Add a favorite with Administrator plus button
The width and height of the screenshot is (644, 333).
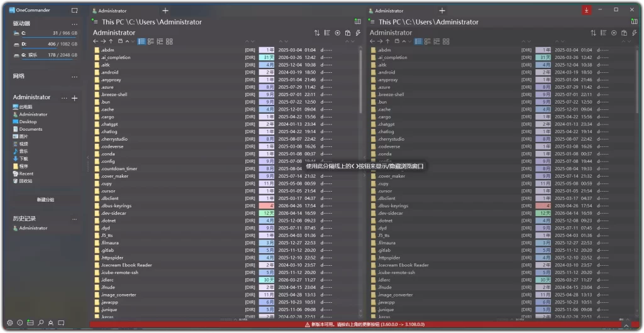pyautogui.click(x=75, y=99)
